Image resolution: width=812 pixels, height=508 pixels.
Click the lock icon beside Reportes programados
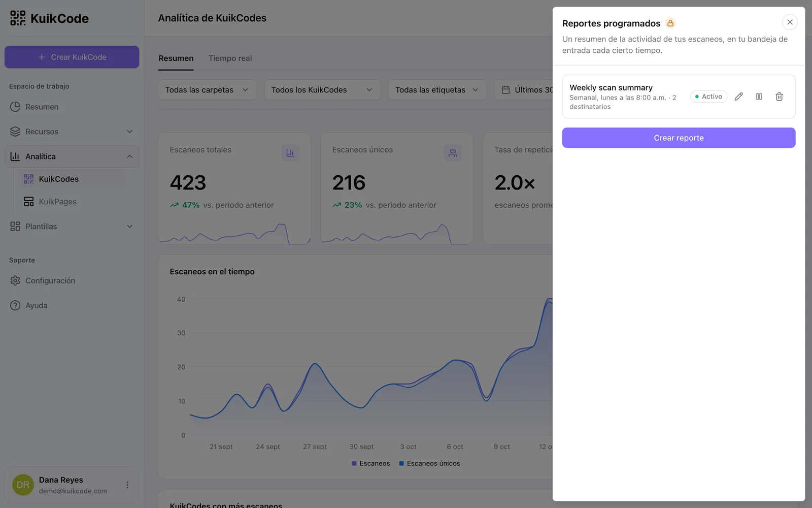pos(670,23)
